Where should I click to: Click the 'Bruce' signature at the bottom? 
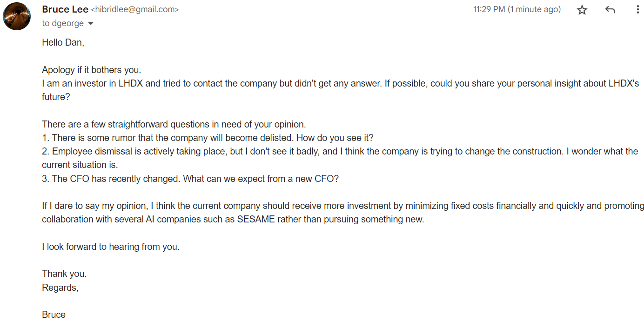(x=54, y=315)
